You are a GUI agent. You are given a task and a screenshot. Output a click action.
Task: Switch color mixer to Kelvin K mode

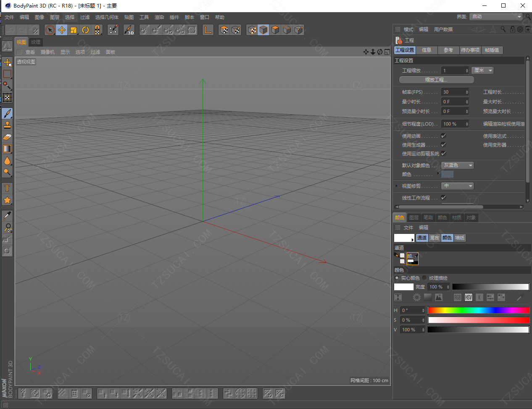point(479,297)
